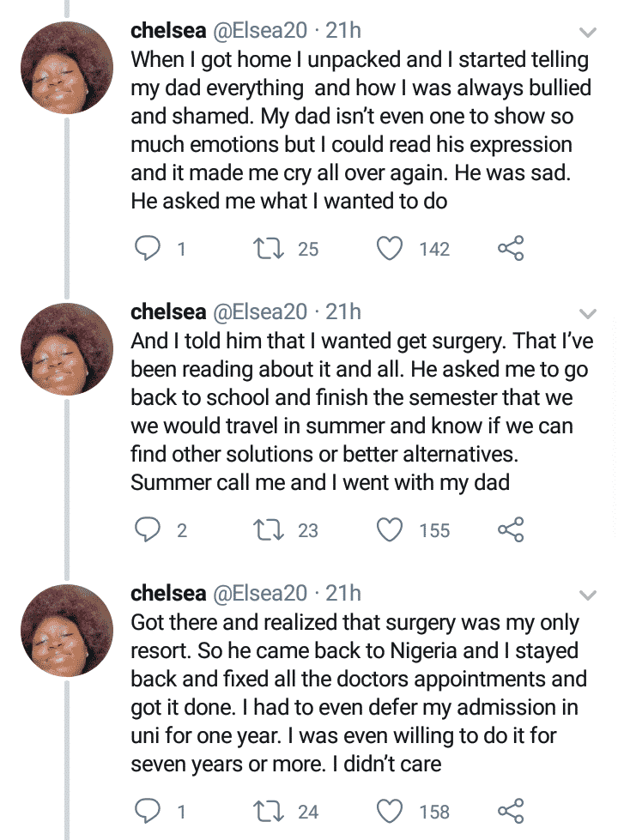The width and height of the screenshot is (618, 840).
Task: Expand options menu on the second tweet
Action: [x=588, y=313]
